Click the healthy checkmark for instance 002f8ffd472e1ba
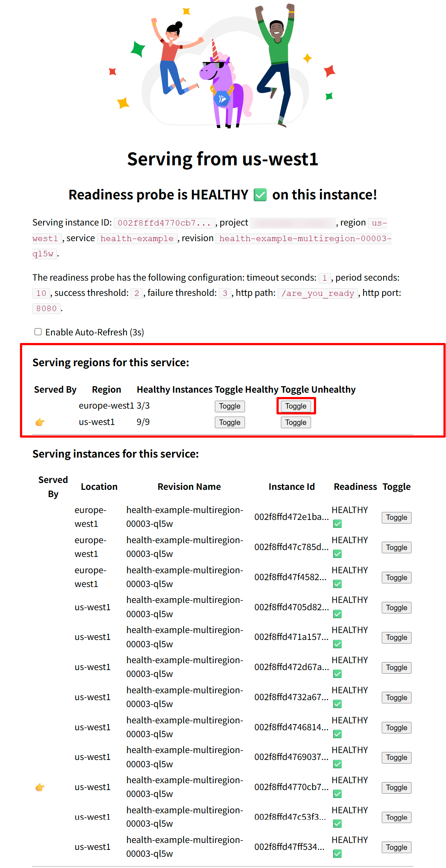446x868 pixels. pos(337,524)
